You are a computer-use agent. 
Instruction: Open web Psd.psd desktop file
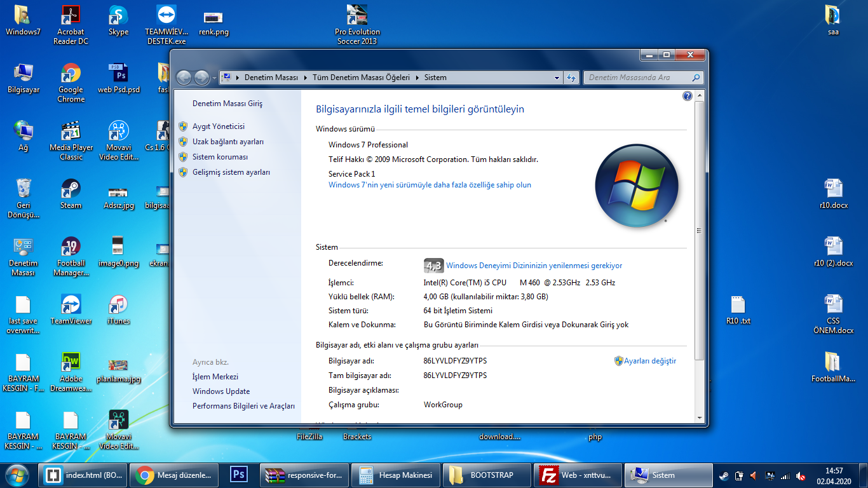tap(118, 79)
